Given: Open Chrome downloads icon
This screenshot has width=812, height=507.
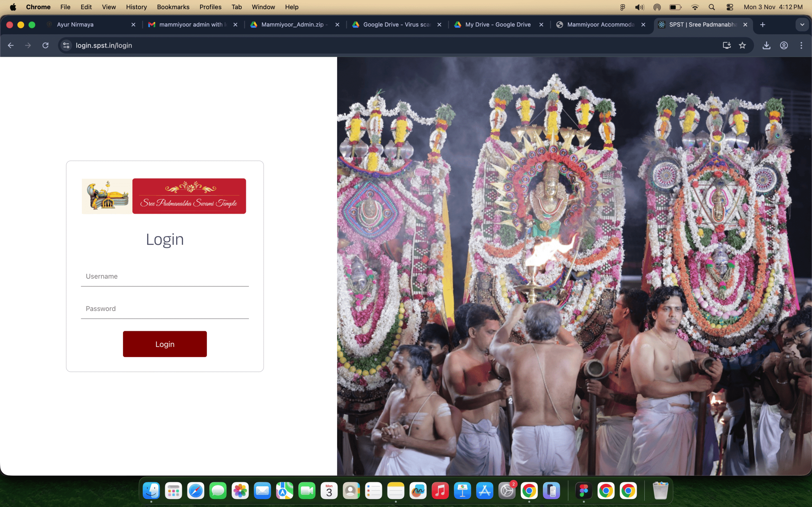Looking at the screenshot, I should coord(766,45).
